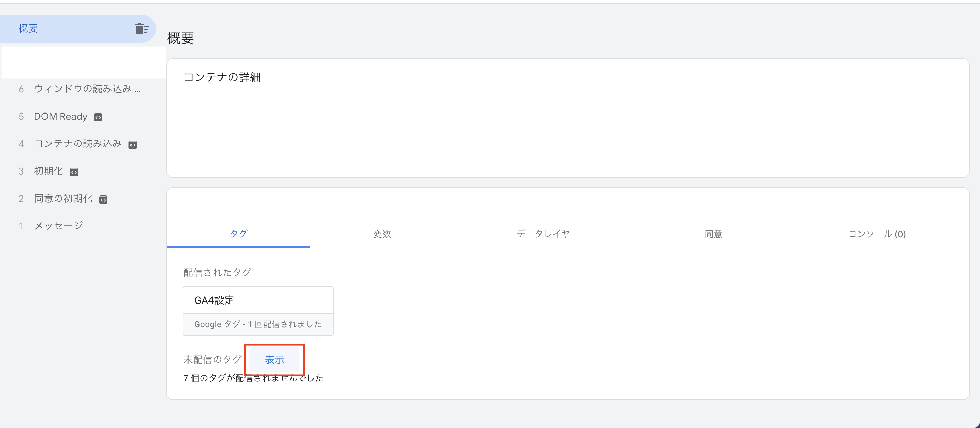Select event 2 同意の初期化
The image size is (980, 428).
(63, 199)
